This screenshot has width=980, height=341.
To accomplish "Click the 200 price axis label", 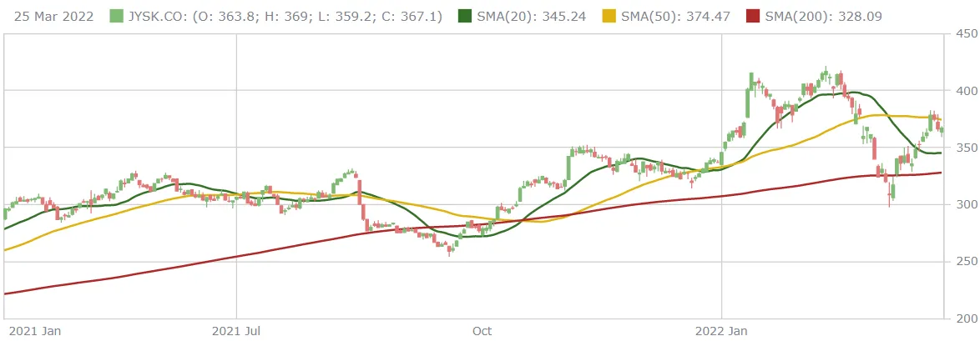I will click(965, 318).
